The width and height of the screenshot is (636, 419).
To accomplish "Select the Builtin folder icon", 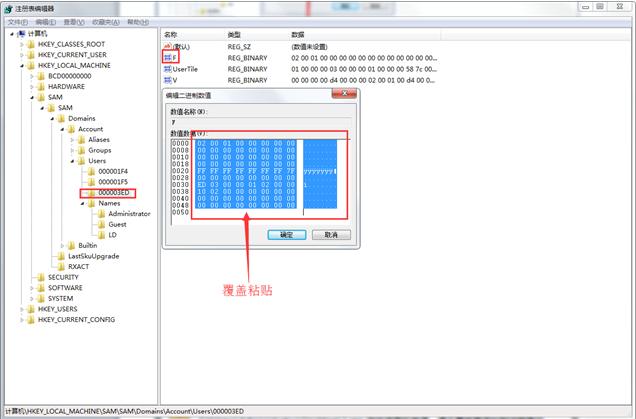I will 71,246.
